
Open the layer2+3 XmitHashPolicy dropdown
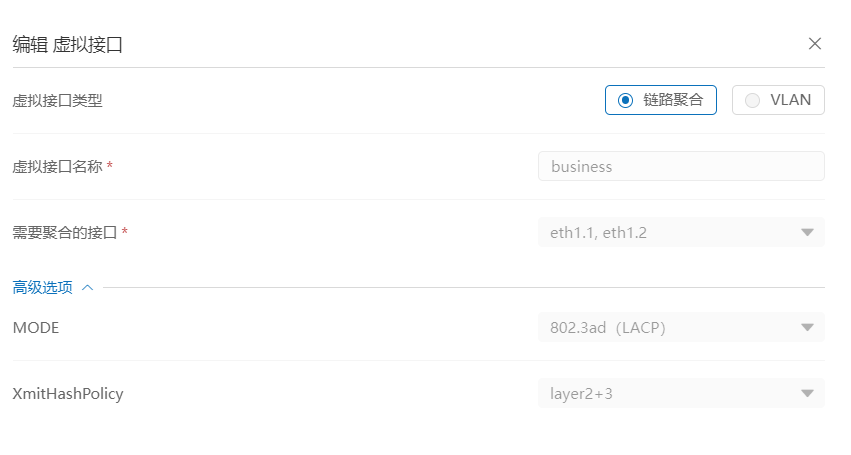670,393
